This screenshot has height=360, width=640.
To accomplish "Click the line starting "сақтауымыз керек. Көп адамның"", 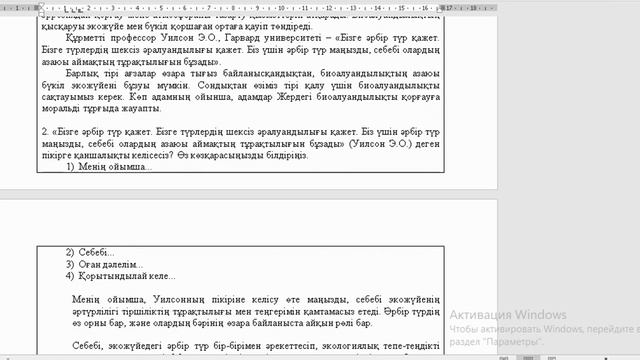I will pos(241,97).
